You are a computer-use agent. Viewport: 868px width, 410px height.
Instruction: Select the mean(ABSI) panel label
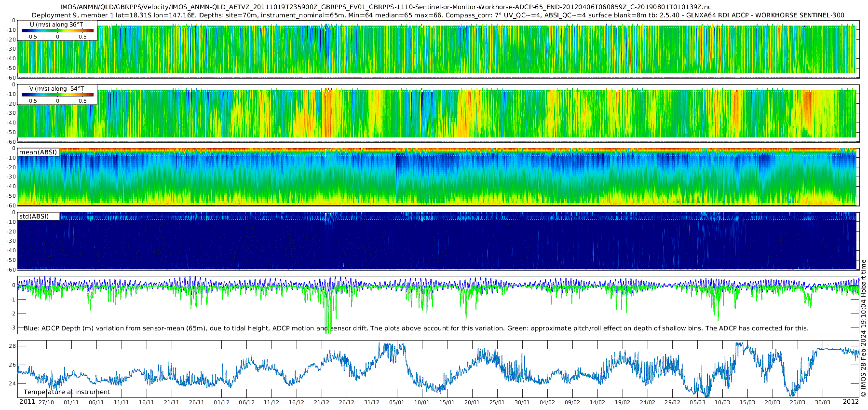(x=38, y=152)
